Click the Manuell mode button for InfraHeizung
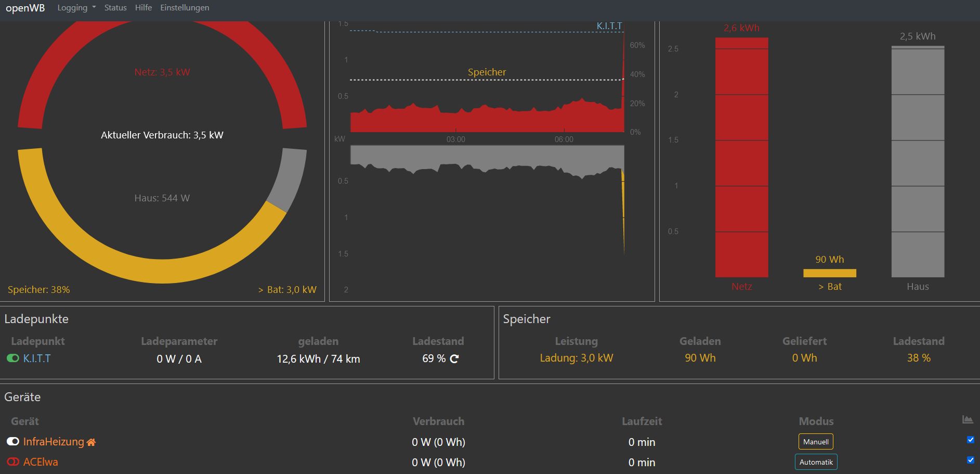The height and width of the screenshot is (474, 980). click(x=816, y=442)
